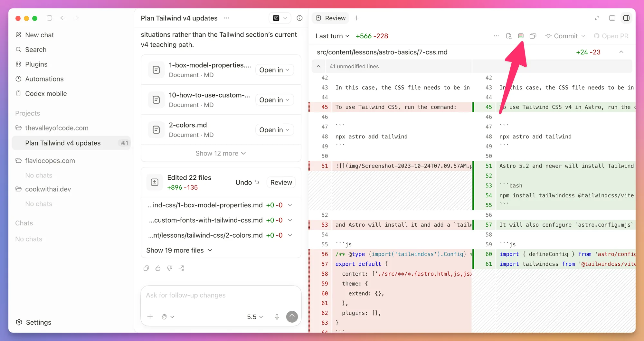Click the 1-box-model-properties document icon

pos(156,70)
